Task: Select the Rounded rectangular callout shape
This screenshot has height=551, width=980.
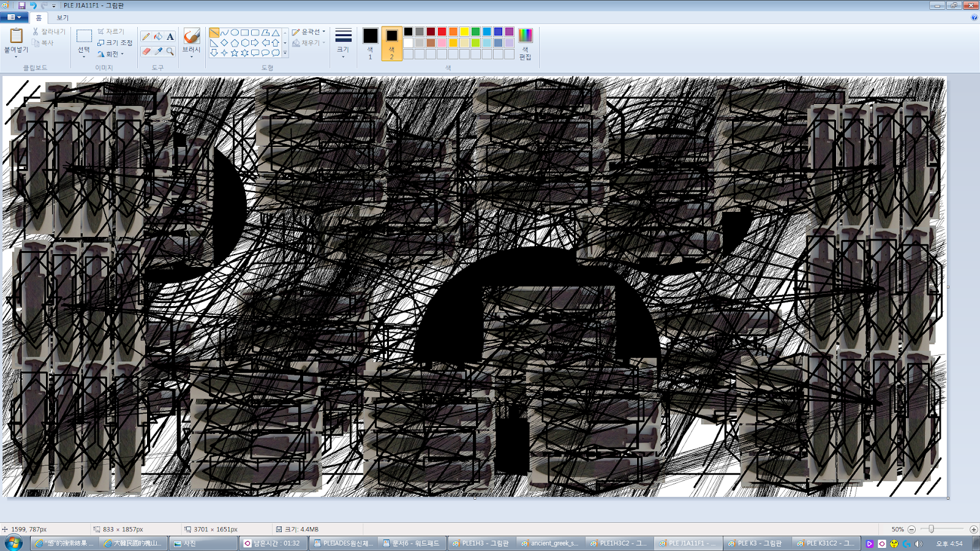Action: pyautogui.click(x=255, y=53)
